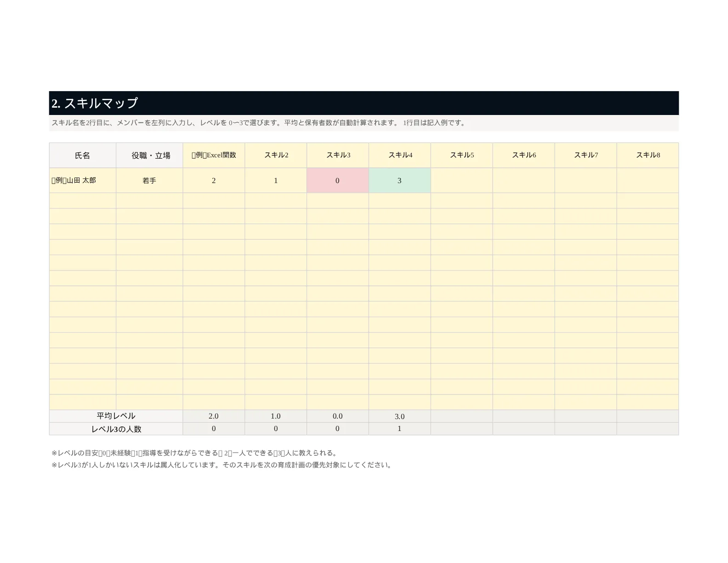
Task: Select level-3 count '1' under スキル4
Action: 400,429
